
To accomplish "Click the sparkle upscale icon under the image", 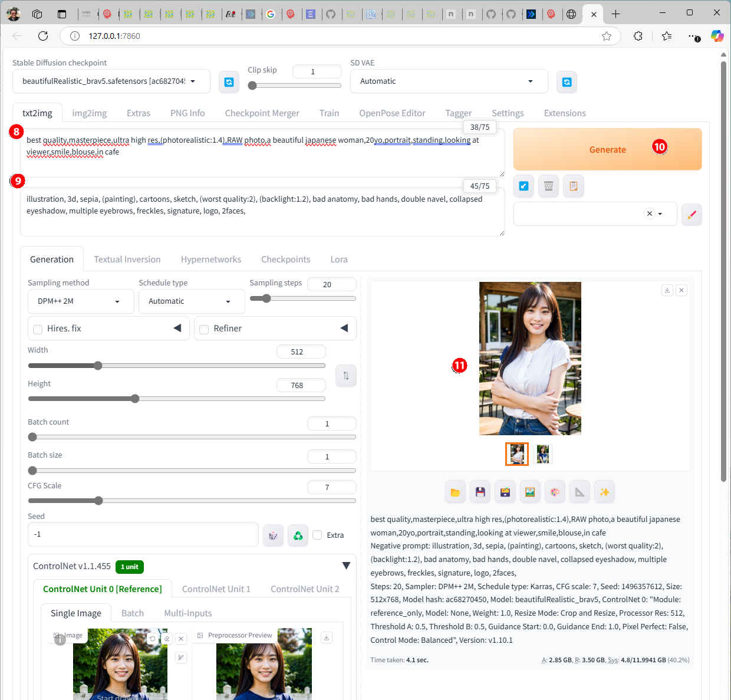I will click(604, 492).
